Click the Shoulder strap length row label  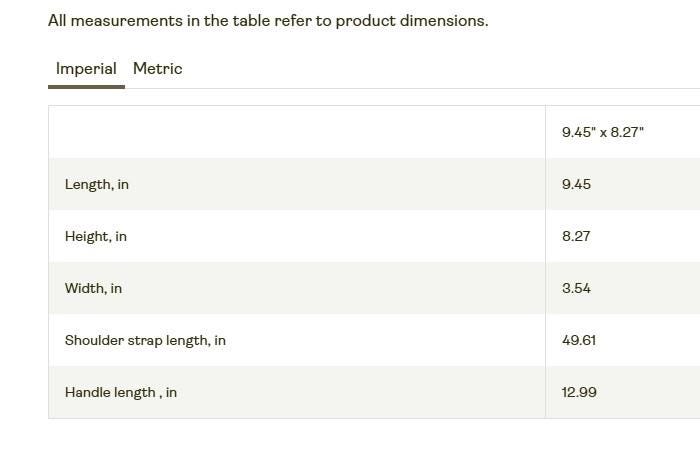(x=145, y=340)
